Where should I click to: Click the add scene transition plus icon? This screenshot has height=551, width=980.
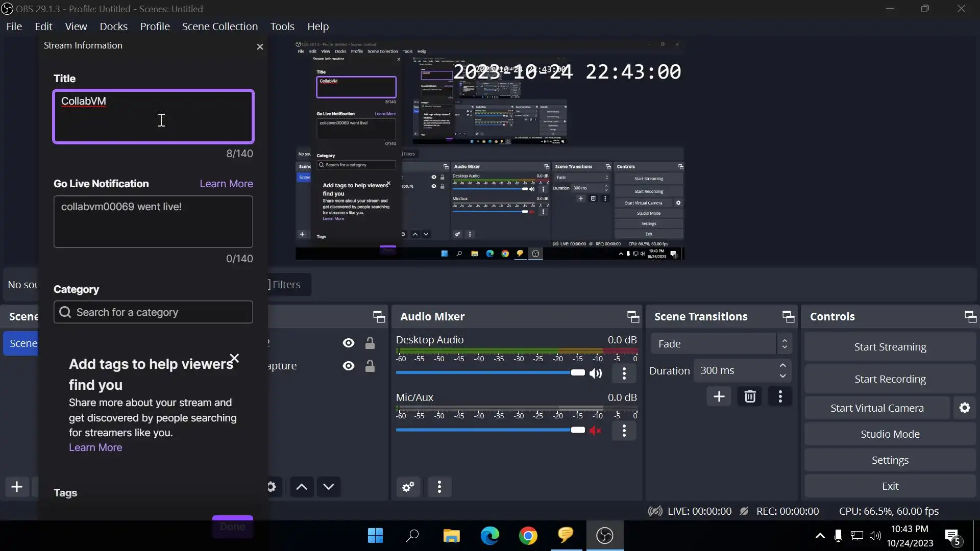click(x=719, y=396)
